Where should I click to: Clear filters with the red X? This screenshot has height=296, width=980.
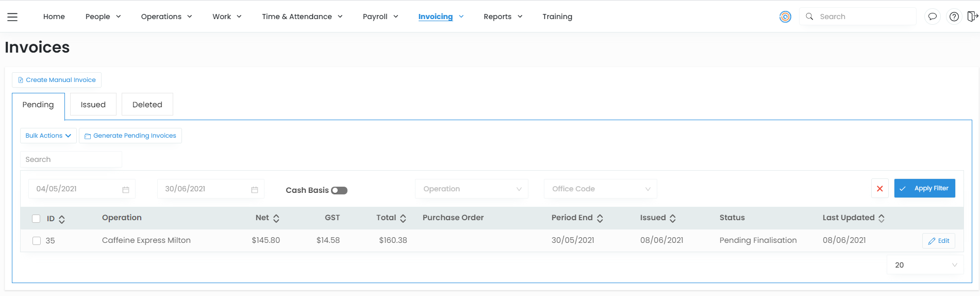coord(879,189)
